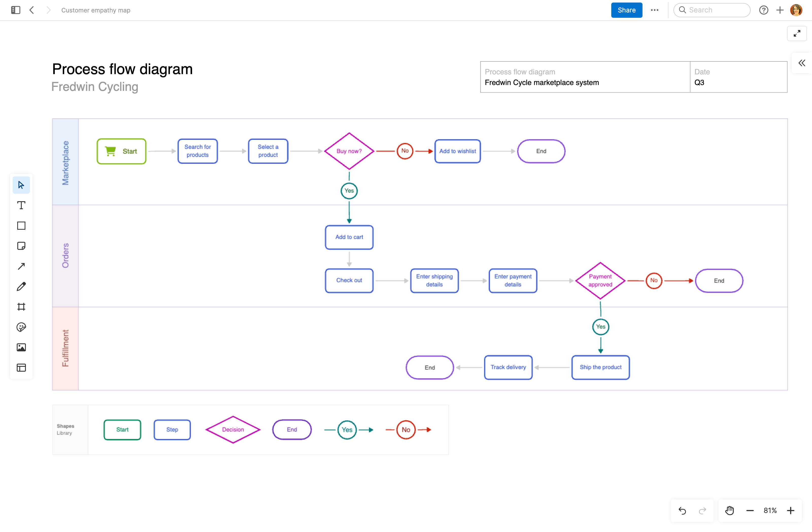Screen dimensions: 812x532
Task: Zoom in with the plus control
Action: pyautogui.click(x=791, y=510)
